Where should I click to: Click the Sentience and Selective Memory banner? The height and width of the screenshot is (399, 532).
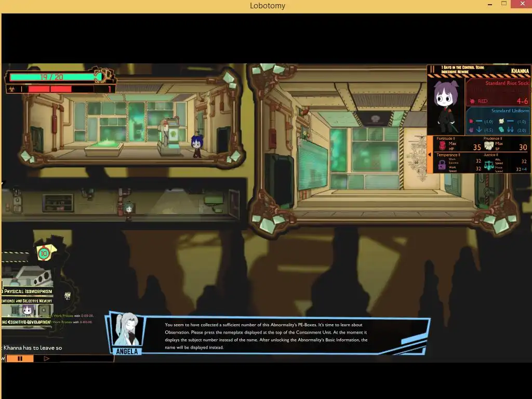coord(26,301)
